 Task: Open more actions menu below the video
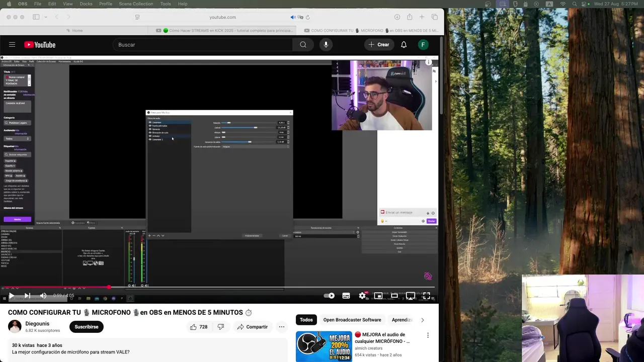282,327
